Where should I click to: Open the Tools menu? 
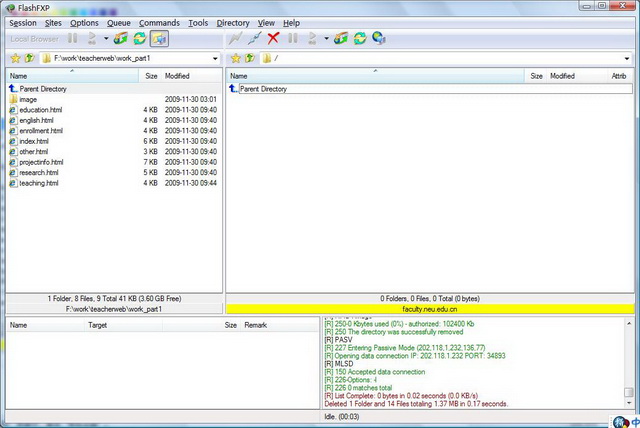[198, 23]
